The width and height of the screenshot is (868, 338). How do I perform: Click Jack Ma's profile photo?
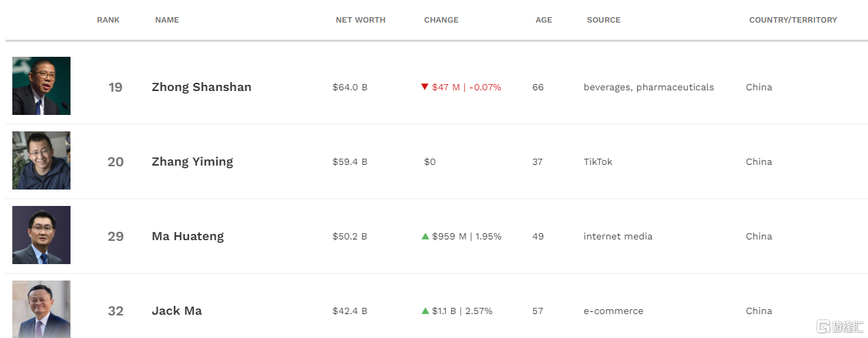(41, 309)
